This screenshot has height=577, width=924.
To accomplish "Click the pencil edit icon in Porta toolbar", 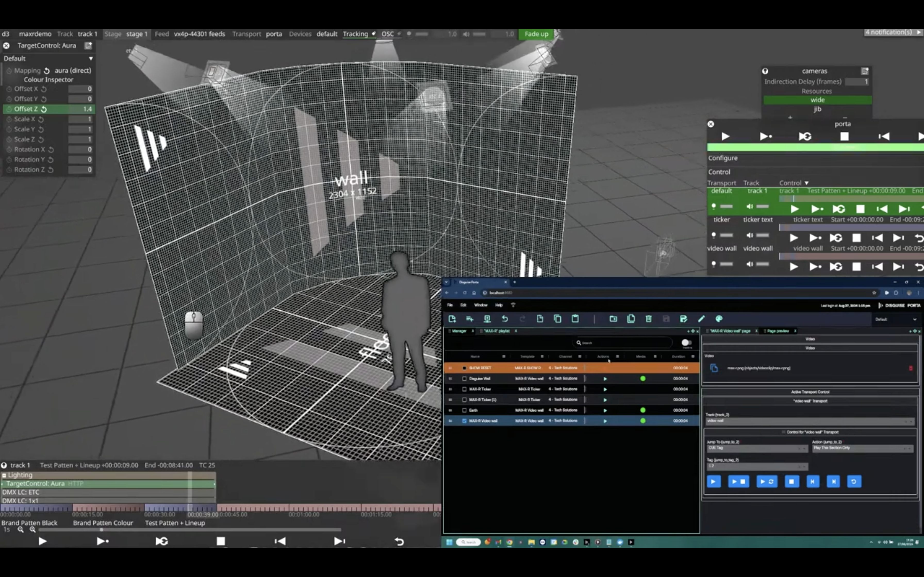I will [702, 319].
